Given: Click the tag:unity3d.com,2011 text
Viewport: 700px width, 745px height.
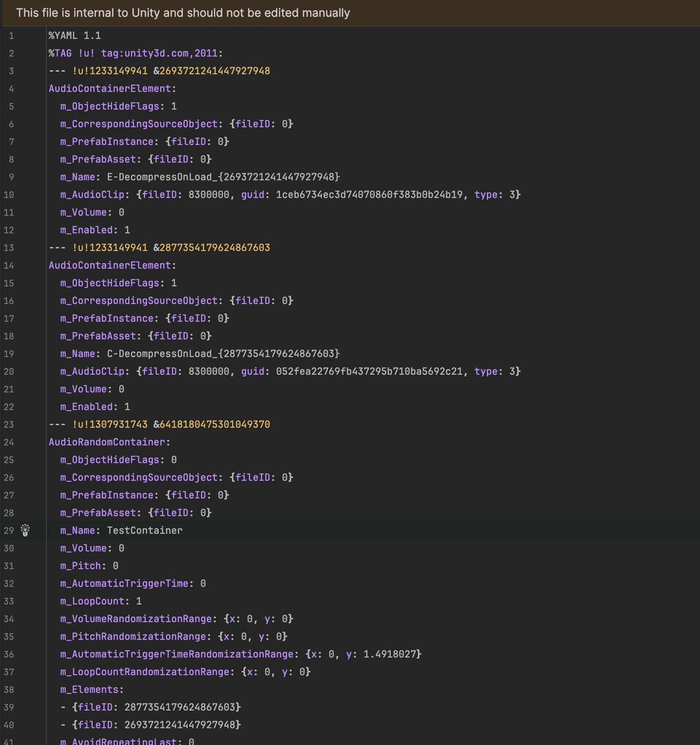Looking at the screenshot, I should point(159,53).
